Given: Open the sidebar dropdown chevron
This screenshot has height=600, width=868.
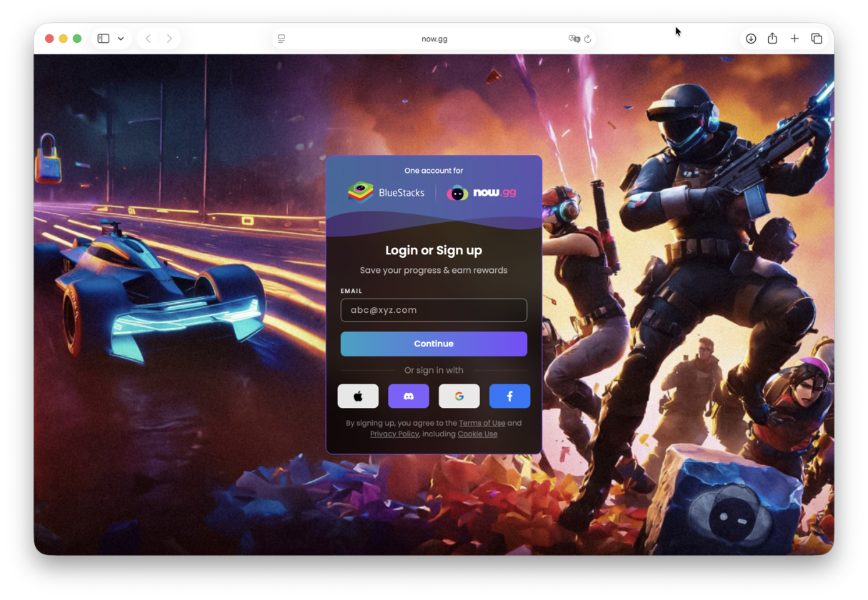Looking at the screenshot, I should pyautogui.click(x=121, y=39).
